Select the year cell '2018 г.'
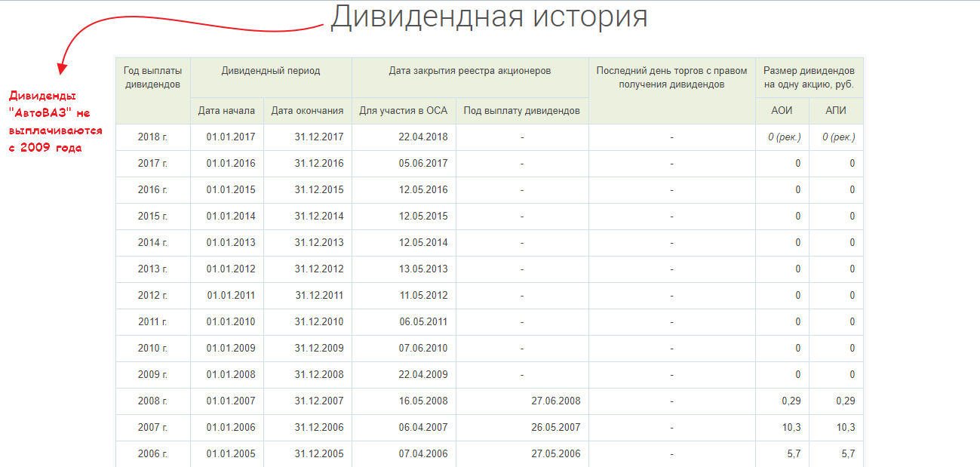The image size is (980, 467). point(153,137)
